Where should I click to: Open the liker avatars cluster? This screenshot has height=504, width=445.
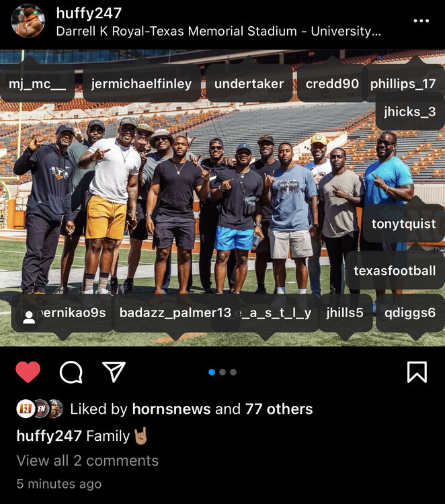point(40,409)
